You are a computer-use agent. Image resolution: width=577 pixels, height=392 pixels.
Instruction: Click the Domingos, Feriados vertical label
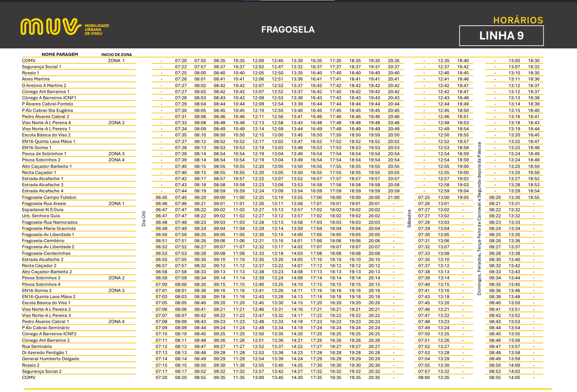[479, 218]
